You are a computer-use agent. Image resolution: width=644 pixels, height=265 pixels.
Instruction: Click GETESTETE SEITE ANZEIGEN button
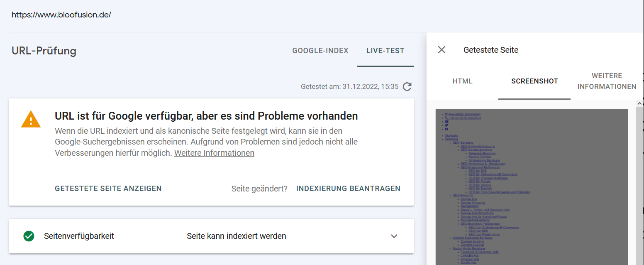click(x=108, y=188)
